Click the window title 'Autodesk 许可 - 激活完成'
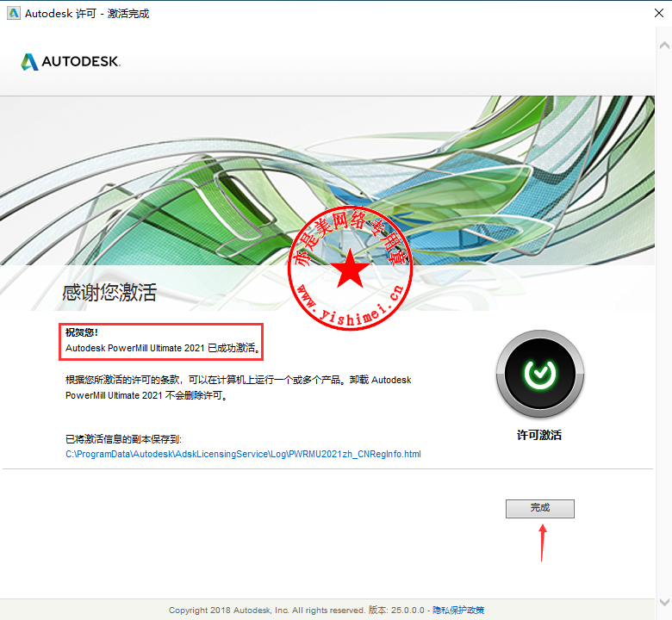Viewport: 672px width, 620px height. [x=87, y=14]
